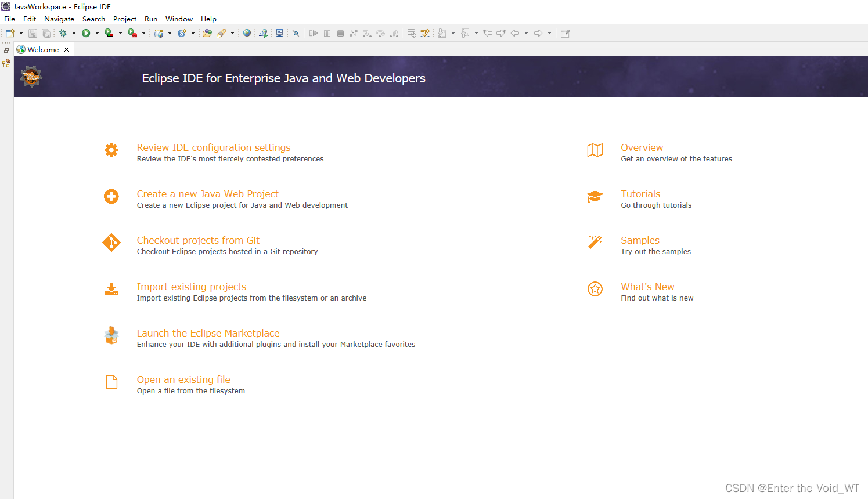Click the Save All toolbar icon
The width and height of the screenshot is (868, 499).
[x=46, y=33]
